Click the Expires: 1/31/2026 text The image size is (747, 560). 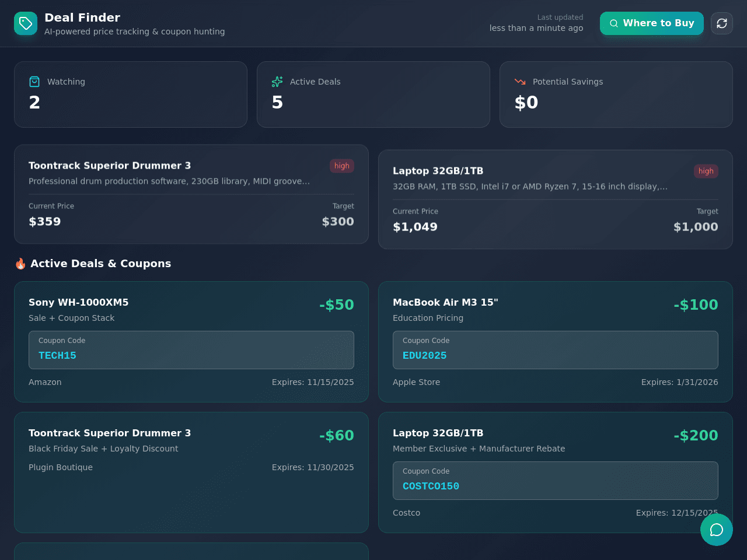680,382
